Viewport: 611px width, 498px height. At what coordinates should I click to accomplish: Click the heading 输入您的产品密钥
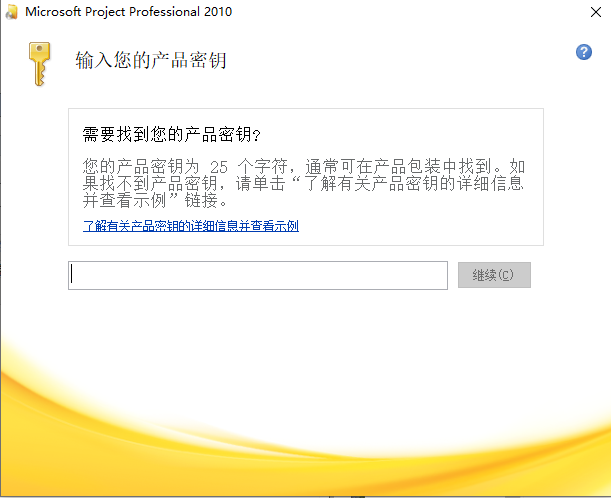pyautogui.click(x=151, y=60)
